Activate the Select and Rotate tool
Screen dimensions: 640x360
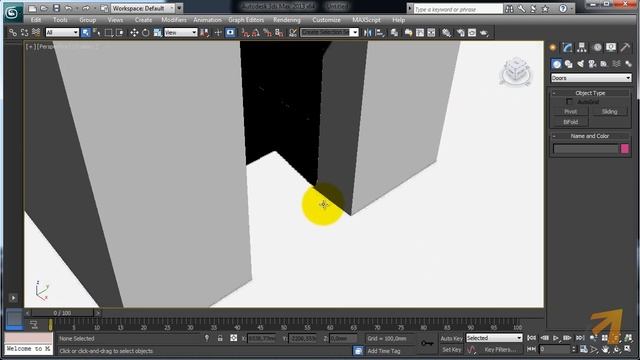pos(146,33)
